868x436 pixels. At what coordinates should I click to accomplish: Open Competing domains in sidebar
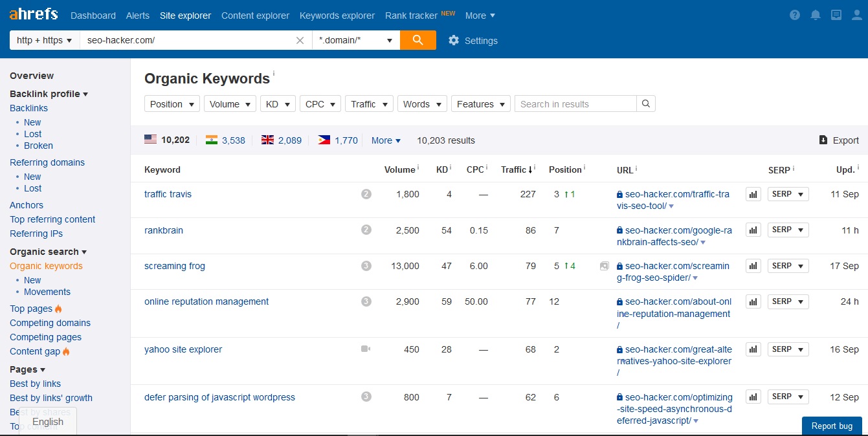50,323
